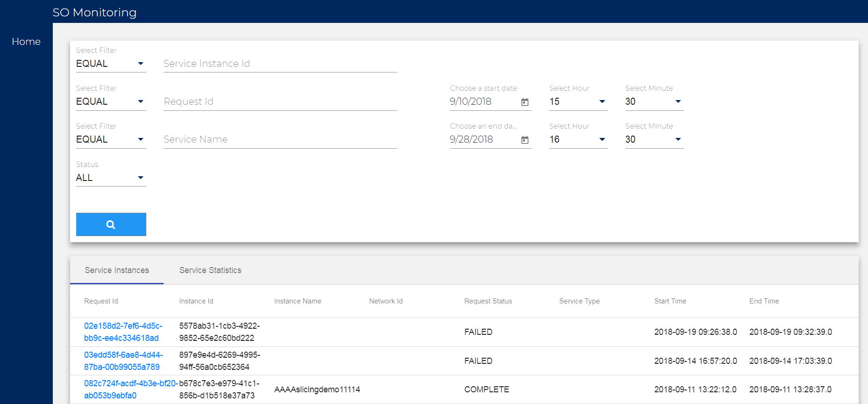Click start time 2018-09-11 13:22:12.0
This screenshot has width=868, height=404.
[696, 390]
